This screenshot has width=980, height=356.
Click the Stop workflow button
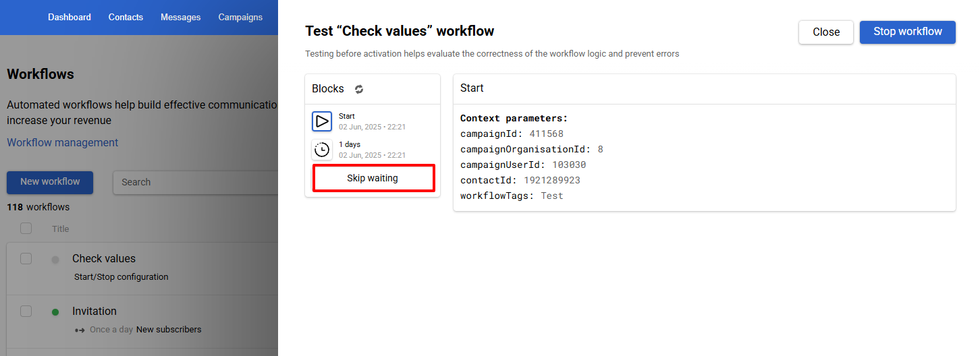point(907,32)
